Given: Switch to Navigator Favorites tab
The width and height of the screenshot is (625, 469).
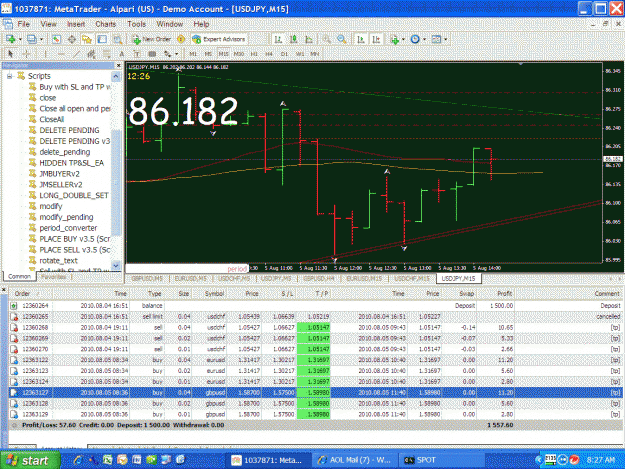Looking at the screenshot, I should point(53,277).
